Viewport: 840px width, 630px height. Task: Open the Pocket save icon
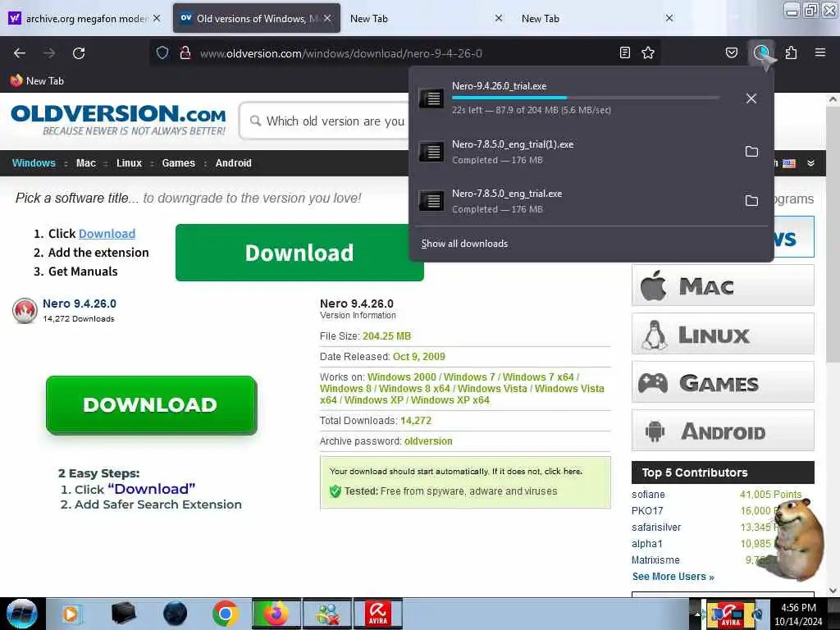point(731,52)
